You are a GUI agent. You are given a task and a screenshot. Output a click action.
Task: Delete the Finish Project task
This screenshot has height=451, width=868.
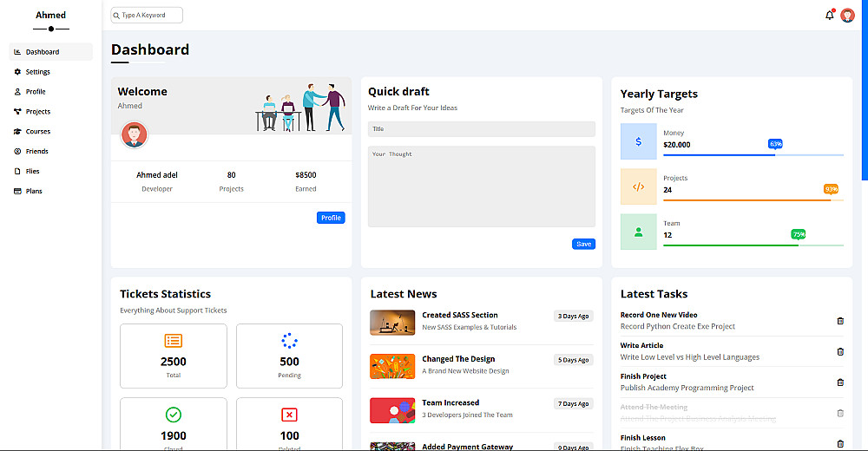click(x=840, y=382)
